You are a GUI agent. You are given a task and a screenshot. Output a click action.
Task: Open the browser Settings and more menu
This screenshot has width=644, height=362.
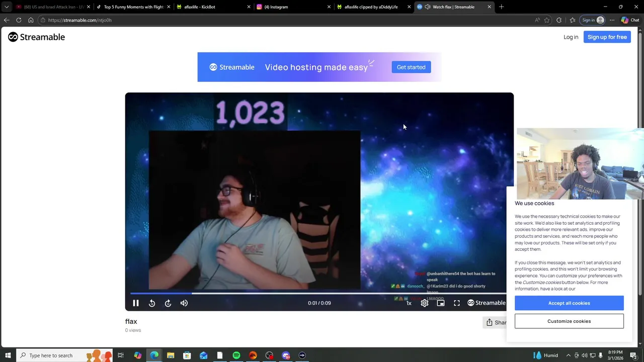612,20
